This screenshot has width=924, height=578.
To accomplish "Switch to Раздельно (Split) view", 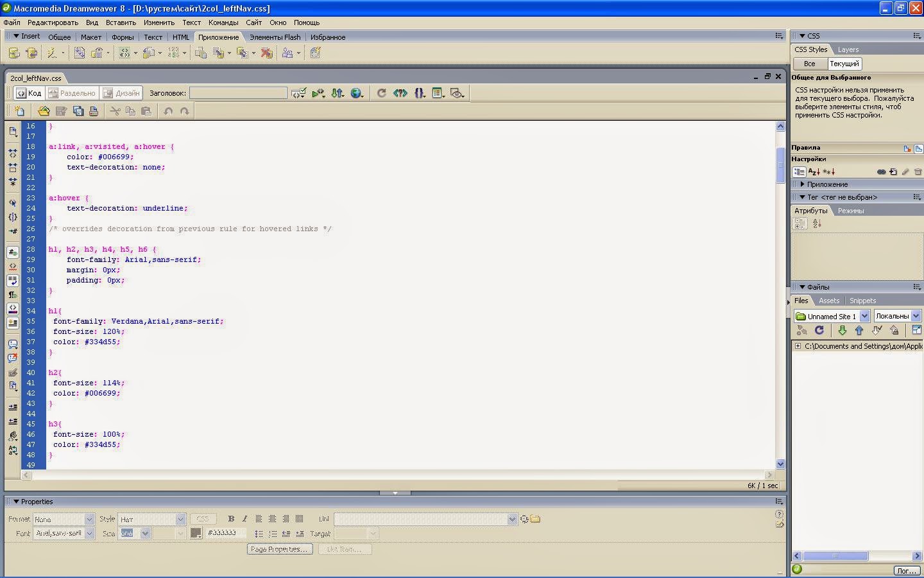I will point(72,93).
